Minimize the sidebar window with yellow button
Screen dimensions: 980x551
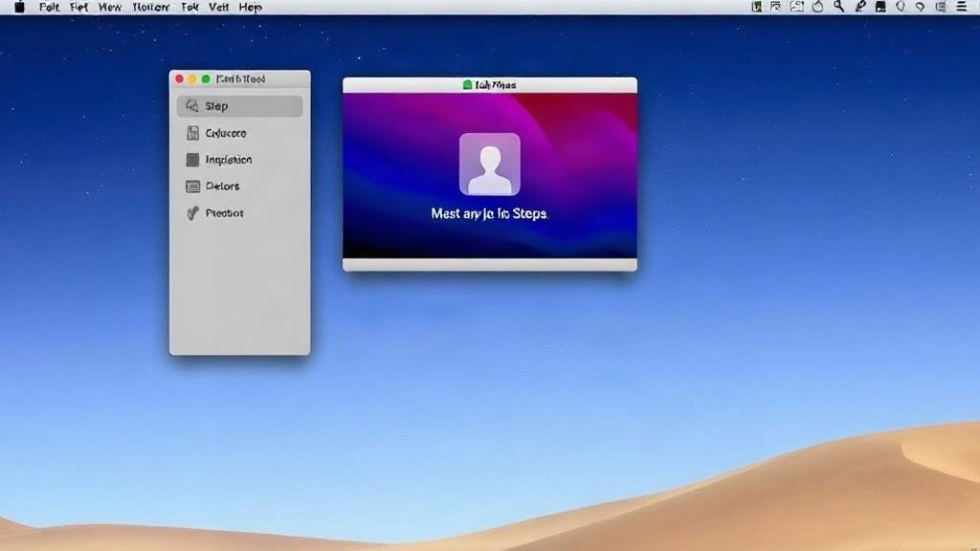pos(192,78)
